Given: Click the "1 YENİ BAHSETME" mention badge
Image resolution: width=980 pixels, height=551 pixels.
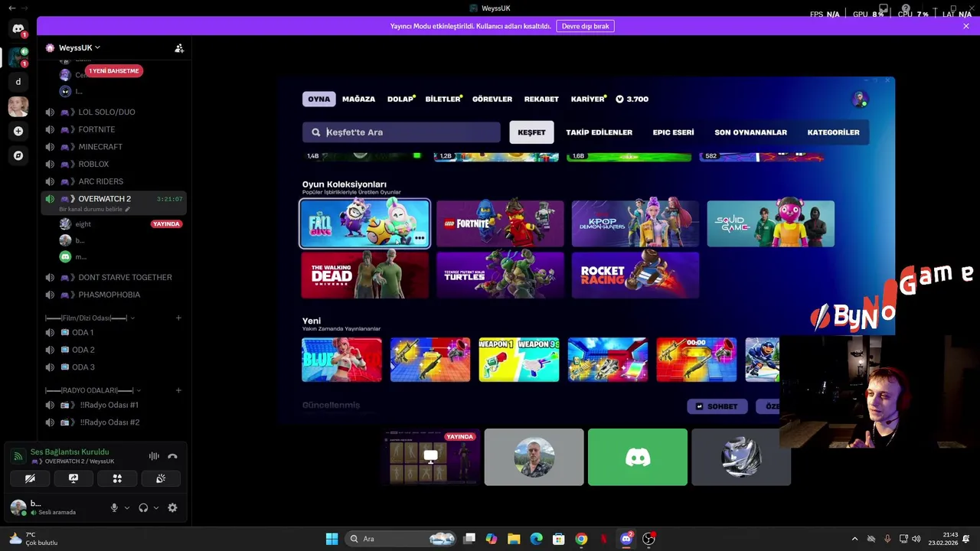Looking at the screenshot, I should pyautogui.click(x=114, y=70).
